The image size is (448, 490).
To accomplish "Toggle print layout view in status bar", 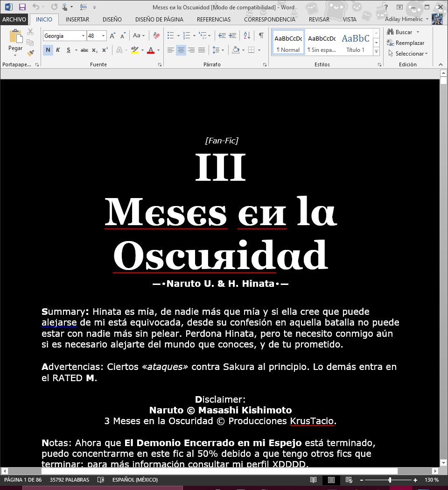I will click(x=331, y=480).
